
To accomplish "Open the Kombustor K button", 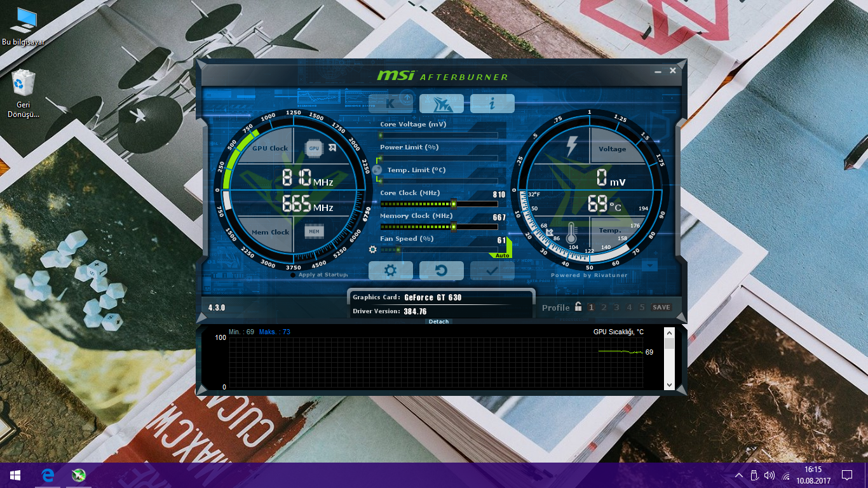I will coord(391,104).
